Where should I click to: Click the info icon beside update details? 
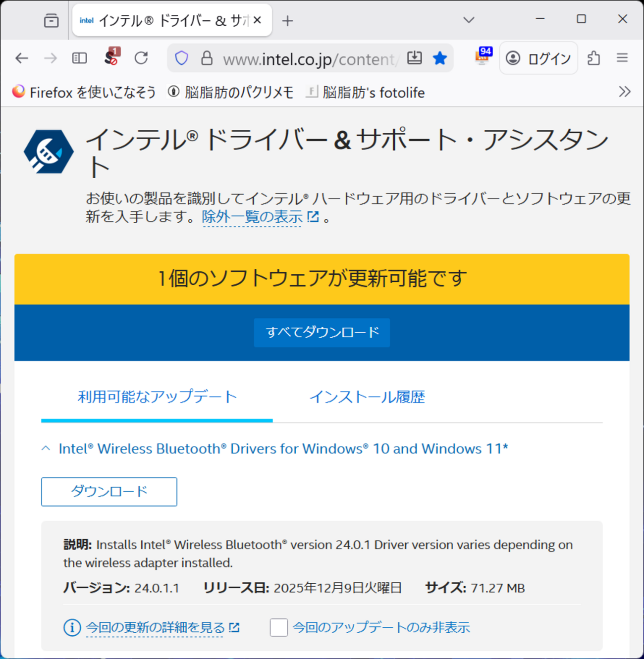click(72, 628)
